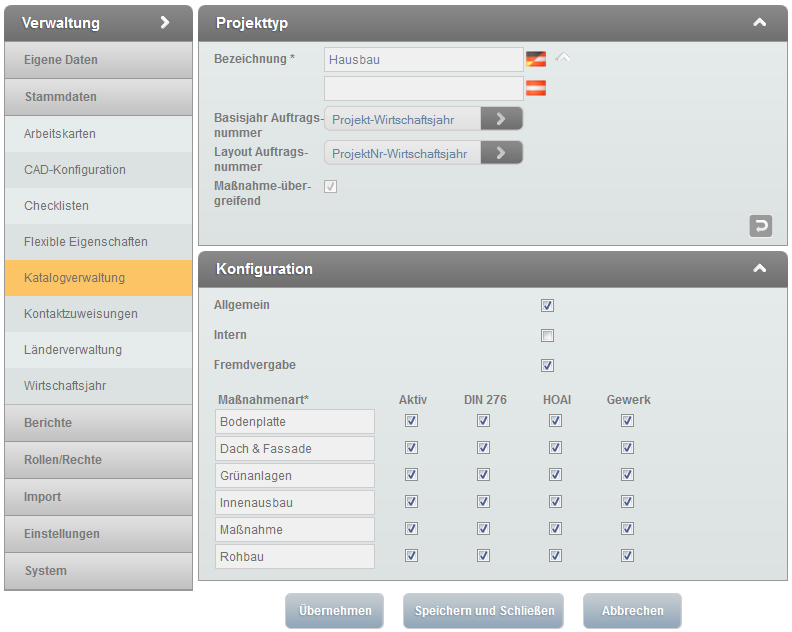Collapse the Projekttyp panel
This screenshot has width=792, height=632.
(x=760, y=22)
